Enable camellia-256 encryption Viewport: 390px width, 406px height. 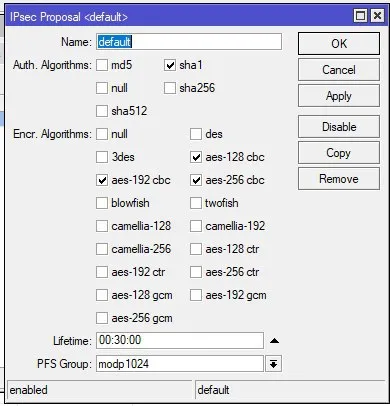102,249
